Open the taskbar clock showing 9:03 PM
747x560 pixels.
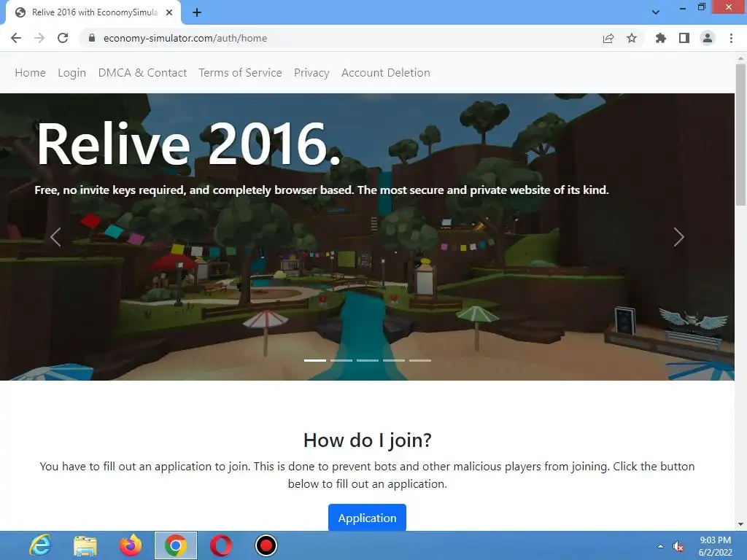pyautogui.click(x=715, y=546)
